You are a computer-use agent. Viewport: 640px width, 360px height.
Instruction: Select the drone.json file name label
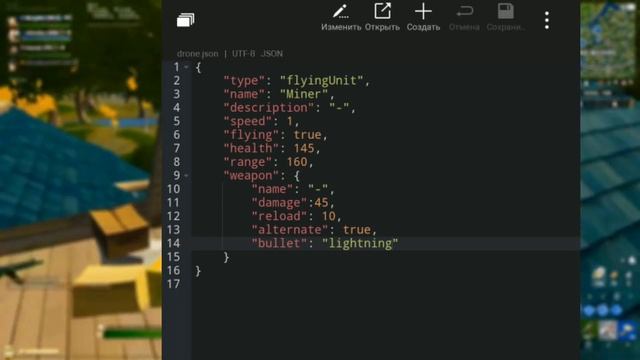pyautogui.click(x=198, y=53)
